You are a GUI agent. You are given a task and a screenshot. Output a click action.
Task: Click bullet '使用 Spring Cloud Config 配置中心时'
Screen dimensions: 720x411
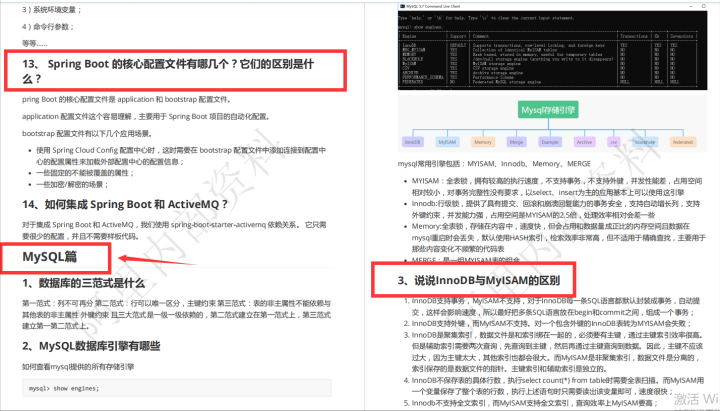coord(181,156)
